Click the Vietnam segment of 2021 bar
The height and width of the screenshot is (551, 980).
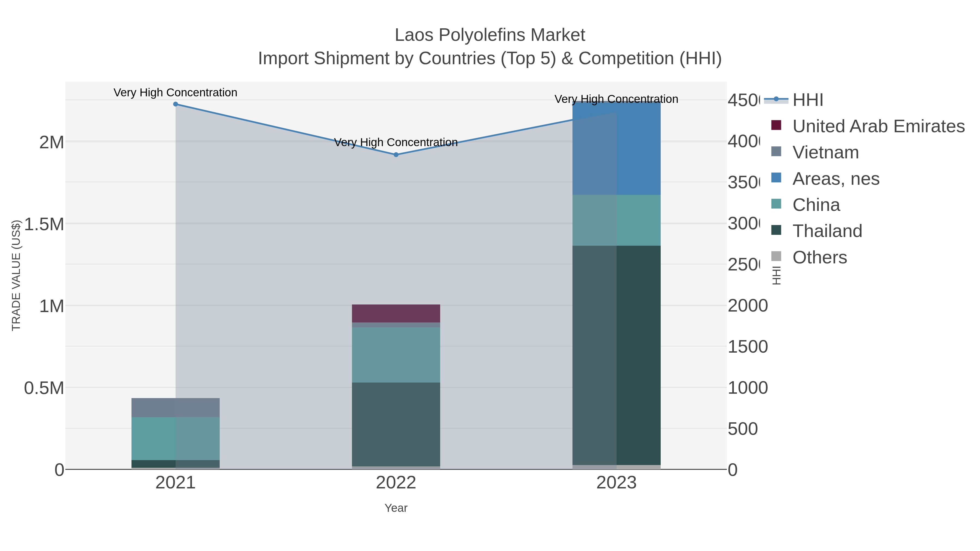click(175, 408)
